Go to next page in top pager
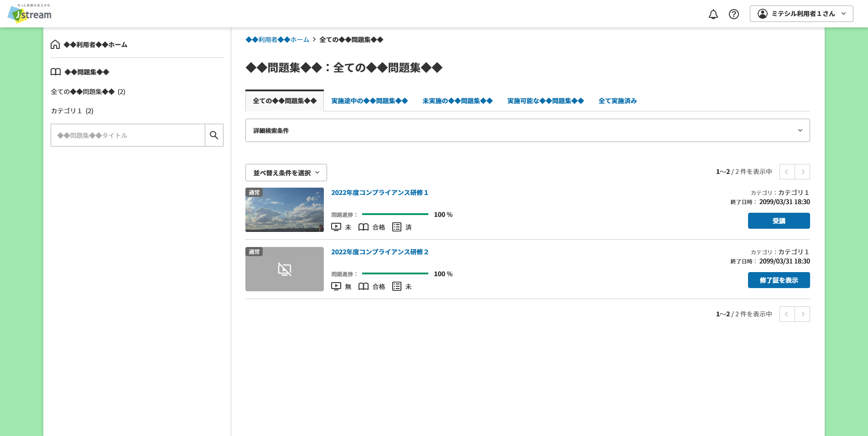The image size is (868, 436). click(802, 172)
